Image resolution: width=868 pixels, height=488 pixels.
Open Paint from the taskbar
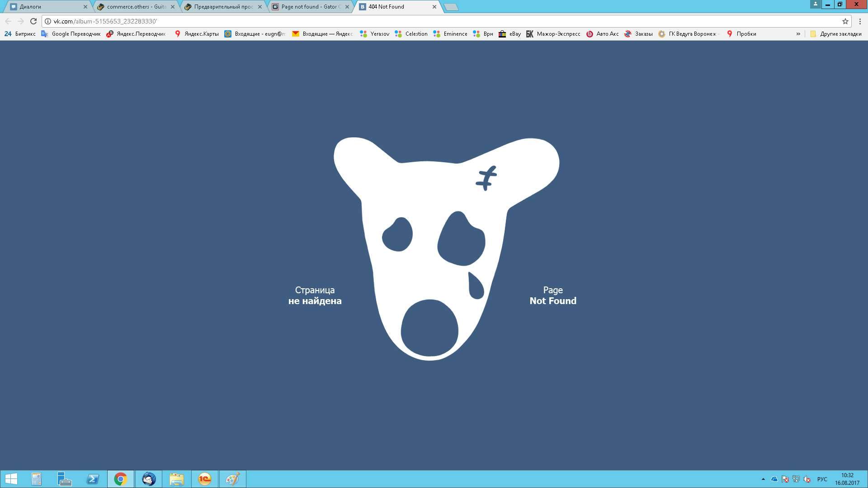pos(233,479)
